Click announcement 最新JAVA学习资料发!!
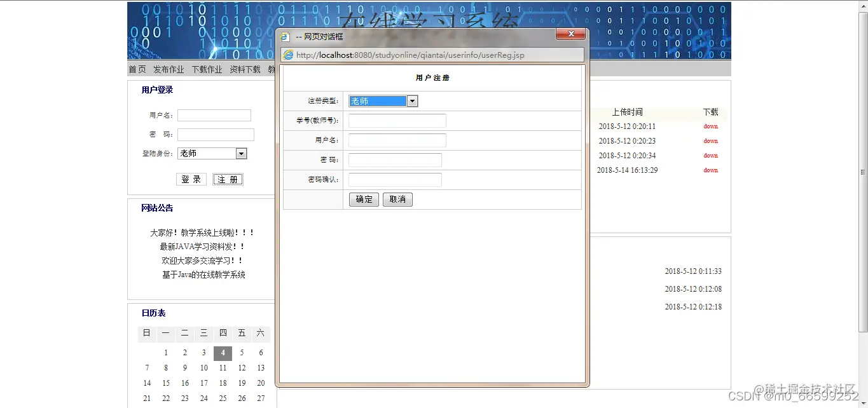The image size is (868, 408). click(x=203, y=247)
